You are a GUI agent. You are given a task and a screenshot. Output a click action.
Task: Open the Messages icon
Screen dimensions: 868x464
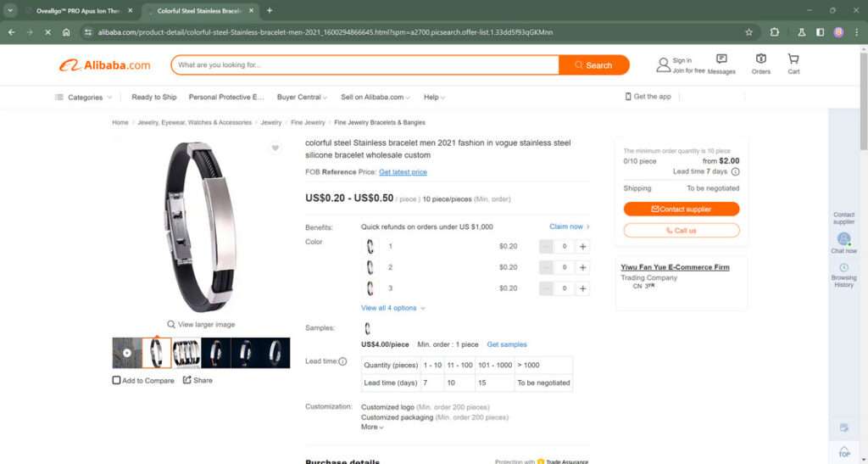coord(721,64)
